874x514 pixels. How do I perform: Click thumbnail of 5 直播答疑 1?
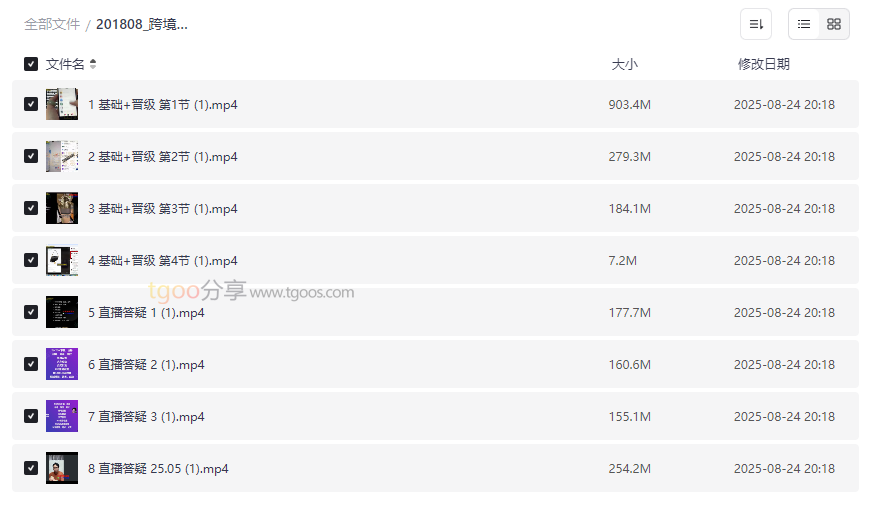62,312
